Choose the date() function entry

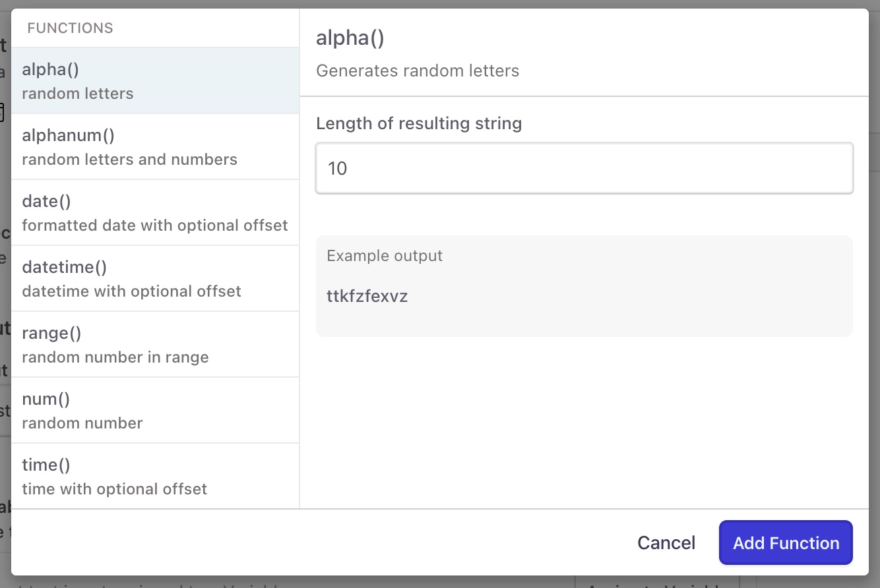pos(155,212)
